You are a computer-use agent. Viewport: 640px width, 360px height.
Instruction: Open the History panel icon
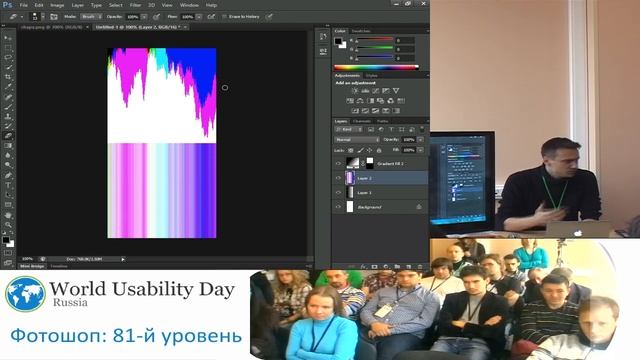(x=323, y=37)
